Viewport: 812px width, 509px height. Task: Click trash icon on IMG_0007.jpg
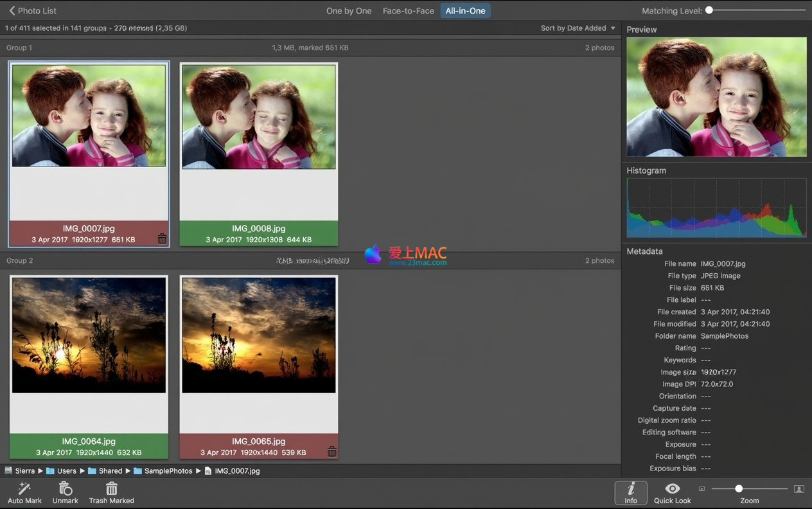point(162,239)
